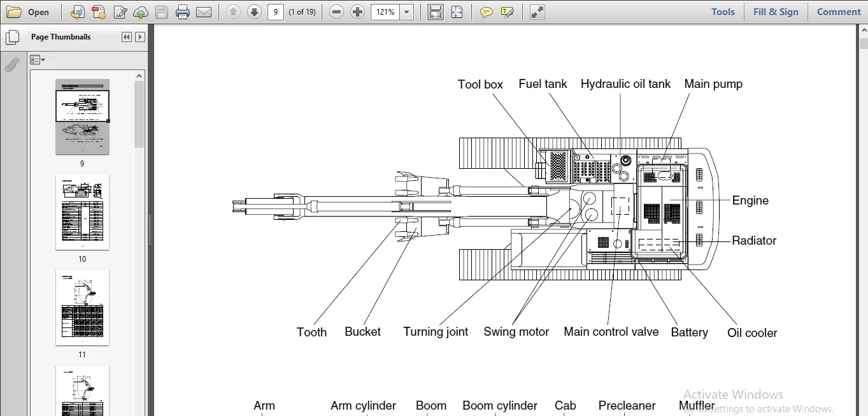Add a sticky note comment icon
The height and width of the screenshot is (416, 868).
[x=487, y=11]
